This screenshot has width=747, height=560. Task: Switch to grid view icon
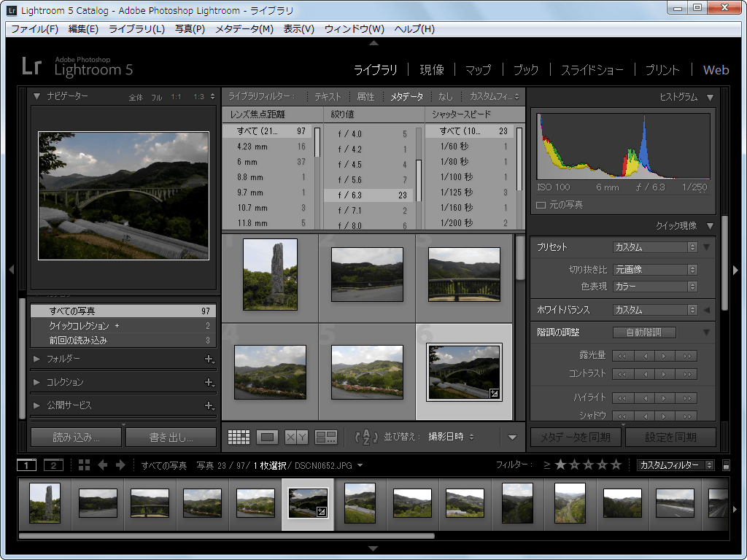point(239,437)
